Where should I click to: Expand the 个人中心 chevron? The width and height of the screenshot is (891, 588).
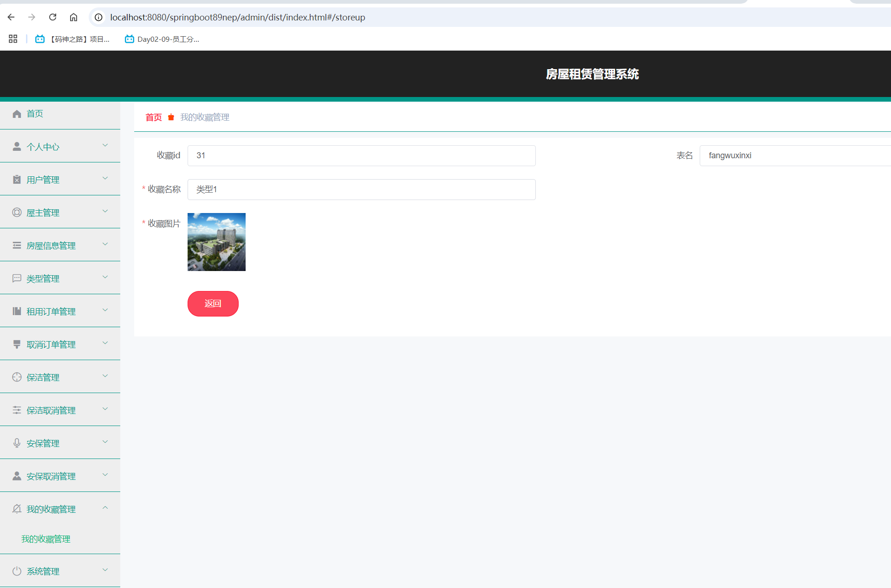click(105, 146)
